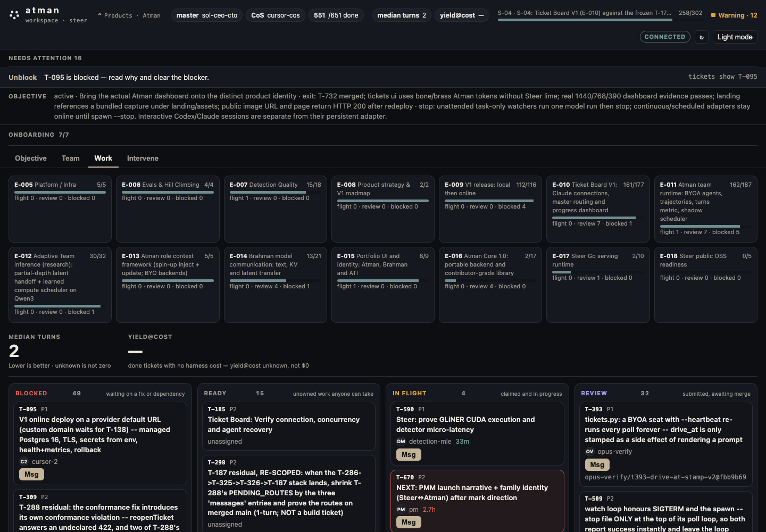This screenshot has height=532, width=766.
Task: Click the NEEDS ATTENTION 16 heading
Action: 45,58
